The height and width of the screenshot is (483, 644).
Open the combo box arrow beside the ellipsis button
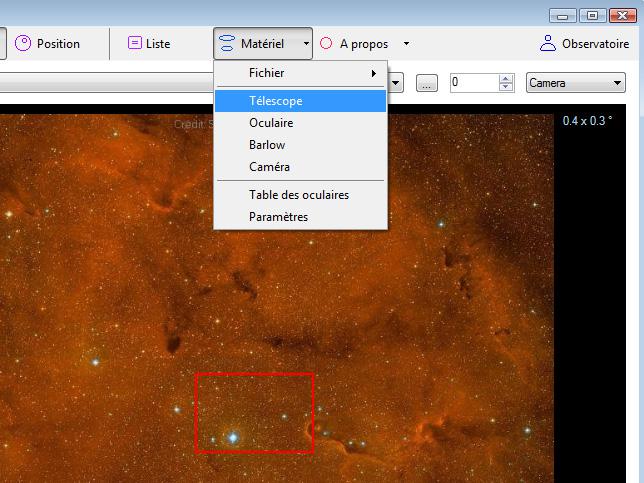(396, 83)
